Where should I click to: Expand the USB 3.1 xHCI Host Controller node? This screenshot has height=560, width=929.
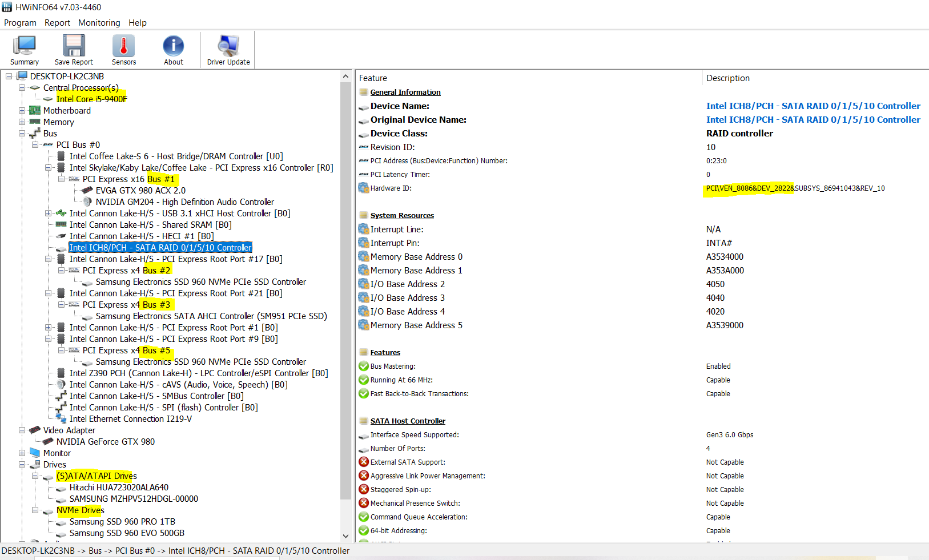[x=48, y=213]
